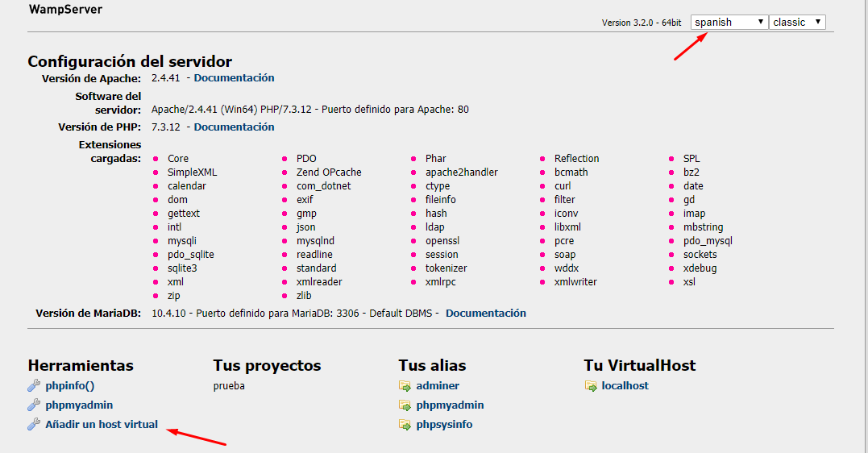Viewport: 868px width, 453px height.
Task: Click the wrench icon beside phpinfo()
Action: point(34,386)
